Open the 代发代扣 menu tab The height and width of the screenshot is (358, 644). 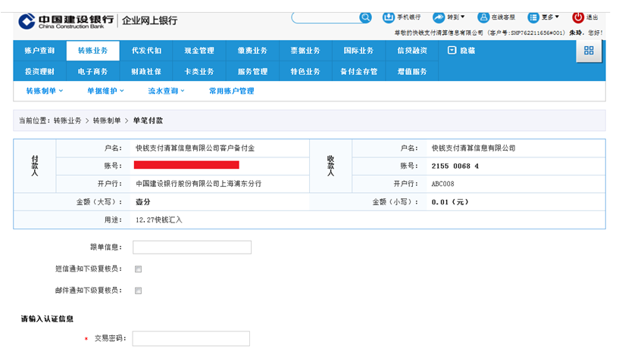pos(146,51)
